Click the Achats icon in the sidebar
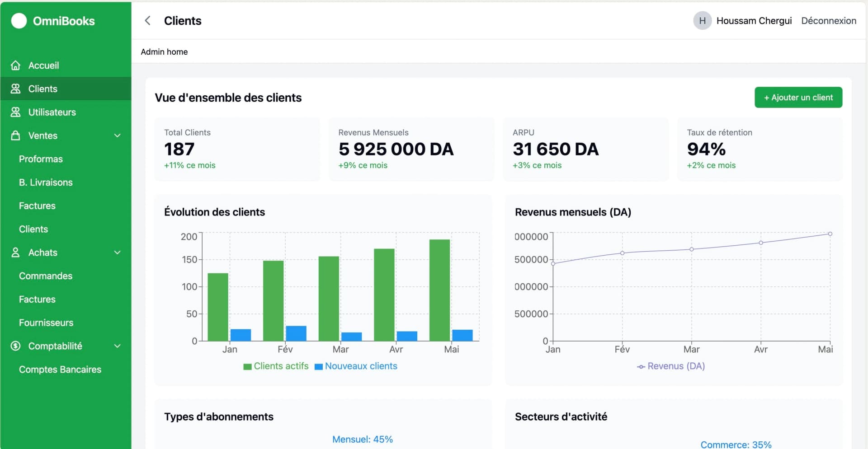 click(16, 252)
